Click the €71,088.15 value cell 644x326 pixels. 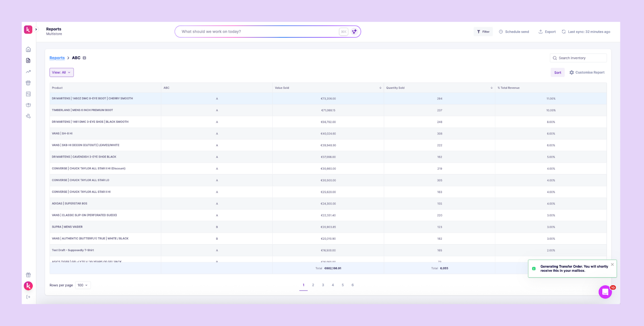point(328,110)
